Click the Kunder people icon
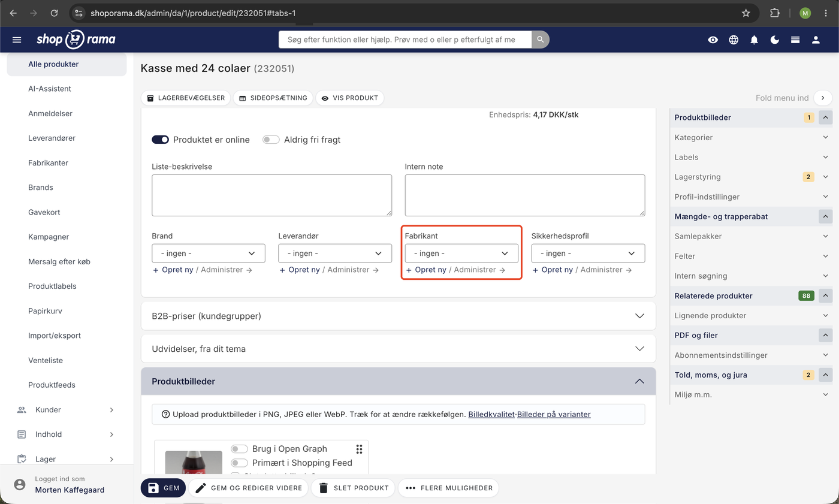The width and height of the screenshot is (839, 504). click(22, 410)
